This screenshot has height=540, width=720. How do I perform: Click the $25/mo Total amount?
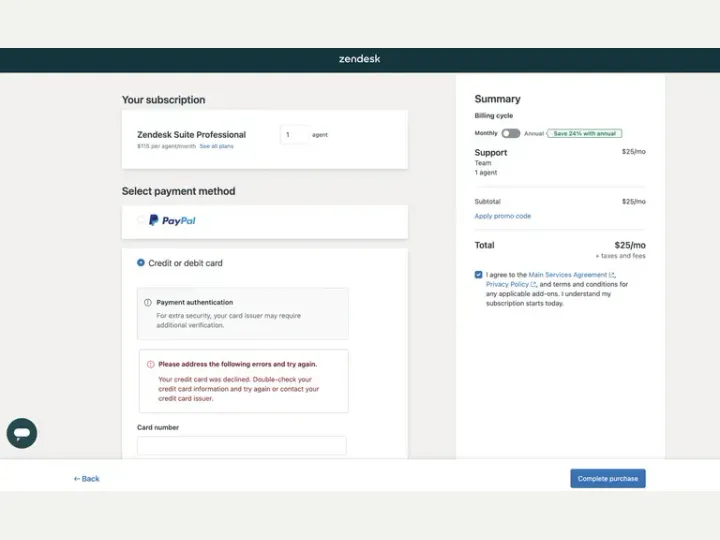coord(630,245)
